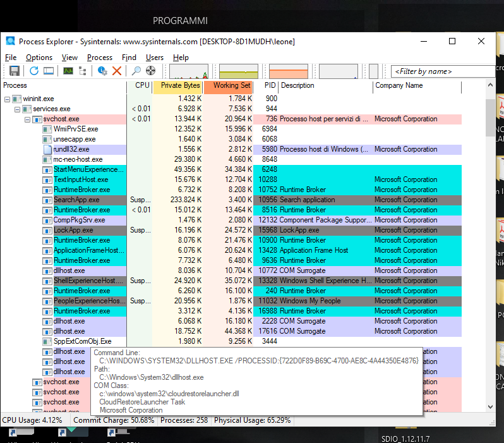Click the Physical Usage status entry
The image size is (504, 443).
point(253,420)
